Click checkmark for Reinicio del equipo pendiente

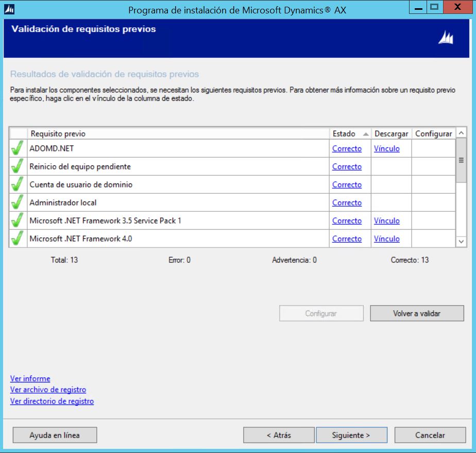[x=18, y=166]
